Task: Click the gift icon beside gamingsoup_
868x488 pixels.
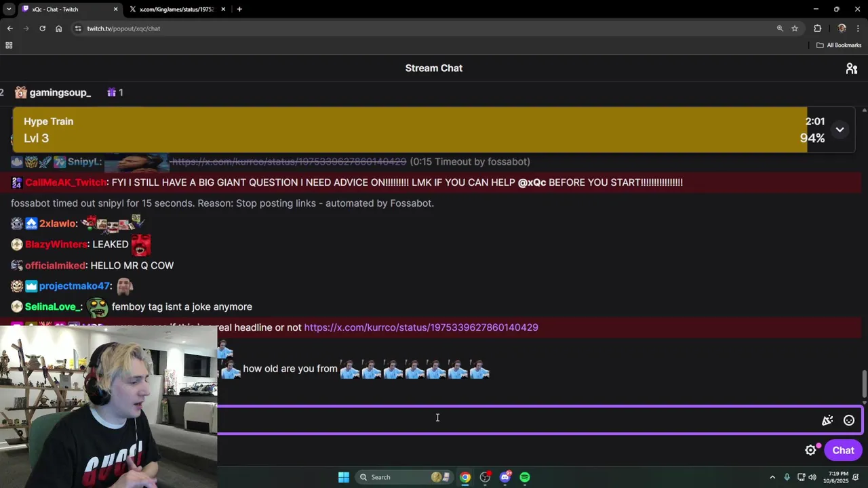Action: click(112, 92)
